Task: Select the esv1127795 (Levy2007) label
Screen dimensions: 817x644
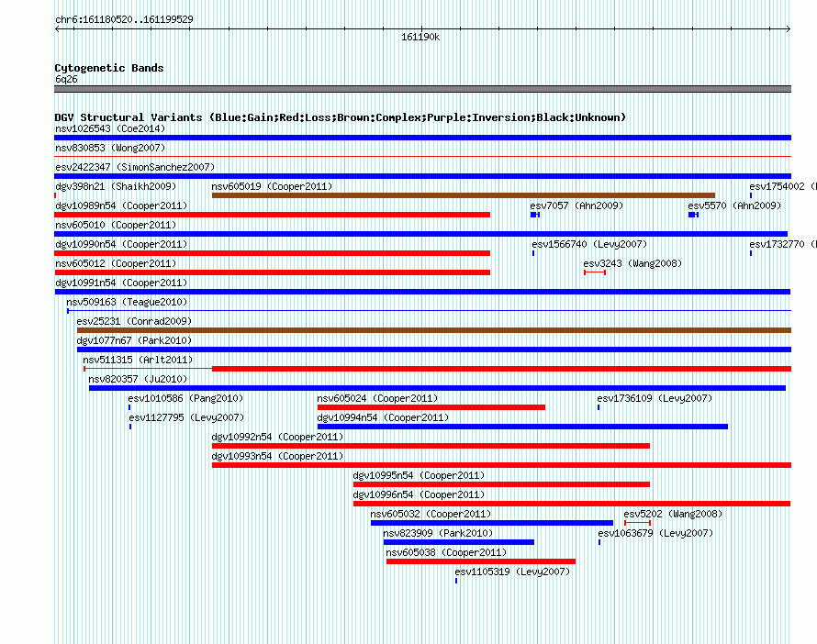Action: pyautogui.click(x=186, y=417)
